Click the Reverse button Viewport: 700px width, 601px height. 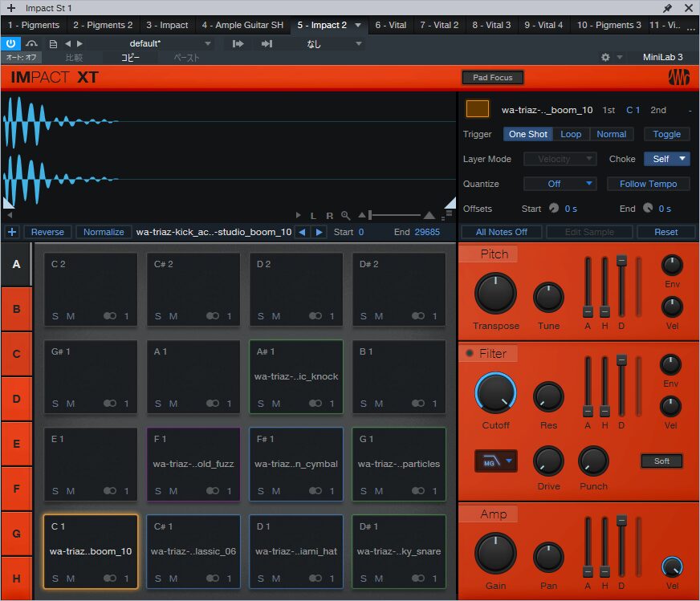pos(47,232)
